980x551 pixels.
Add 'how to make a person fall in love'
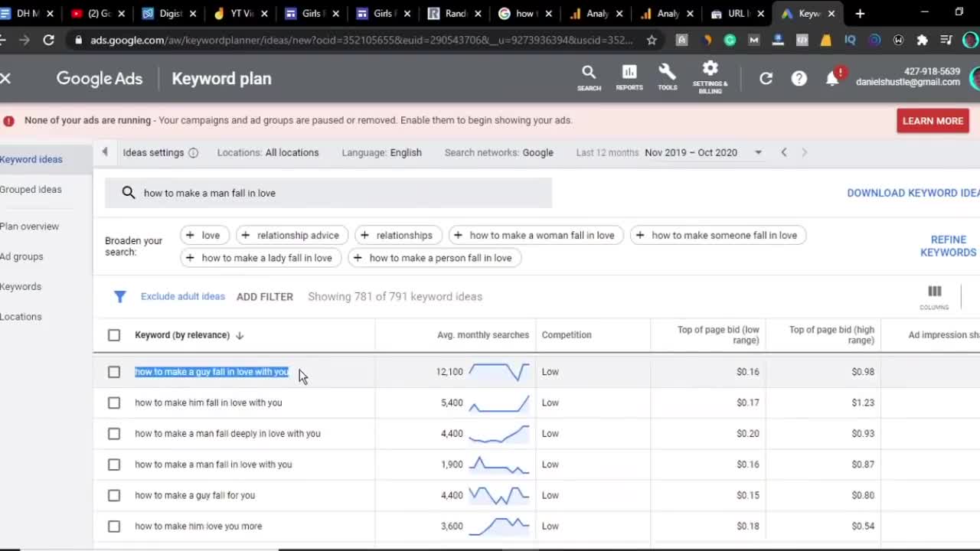point(434,258)
